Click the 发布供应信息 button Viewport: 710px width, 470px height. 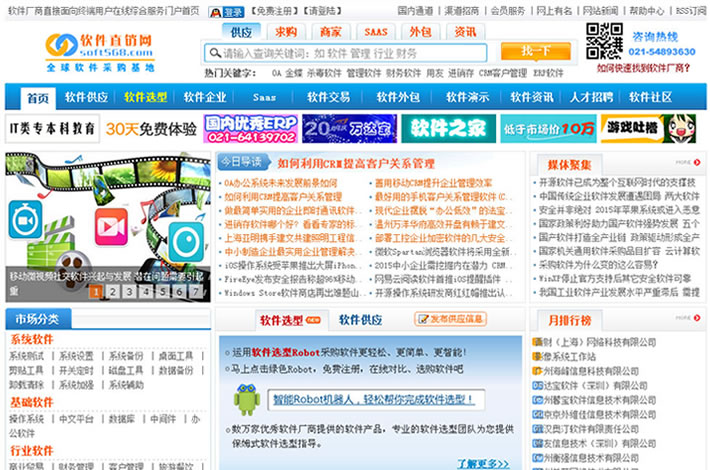(x=451, y=319)
